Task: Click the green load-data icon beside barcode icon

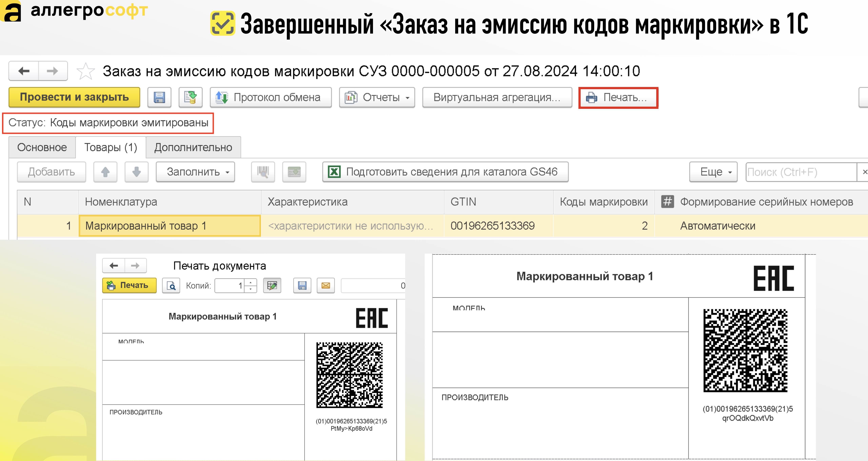Action: (x=294, y=172)
